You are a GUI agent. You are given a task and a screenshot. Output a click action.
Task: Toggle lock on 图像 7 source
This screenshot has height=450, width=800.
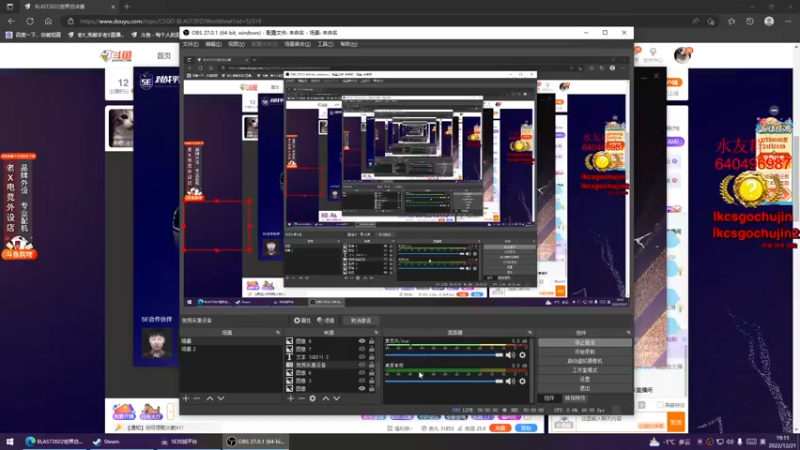(x=371, y=349)
